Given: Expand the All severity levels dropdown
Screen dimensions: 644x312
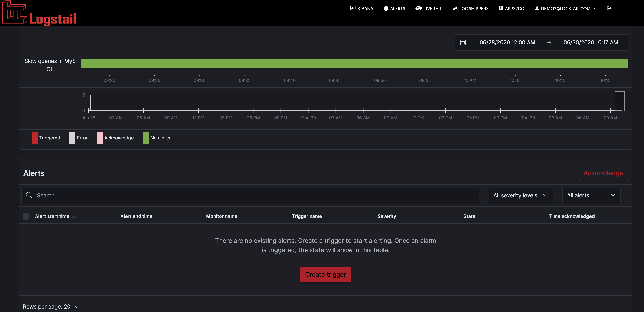Looking at the screenshot, I should tap(521, 195).
